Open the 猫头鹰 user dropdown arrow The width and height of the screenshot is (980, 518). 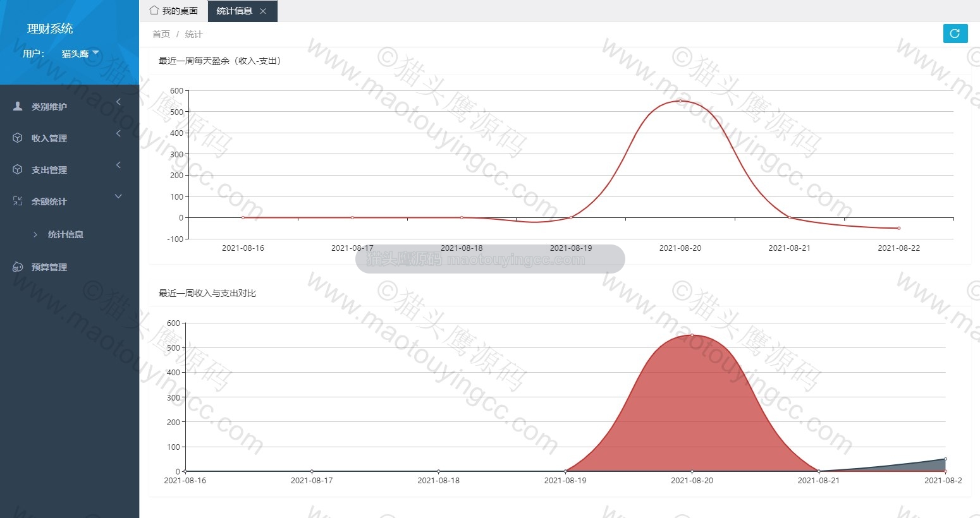tap(95, 52)
